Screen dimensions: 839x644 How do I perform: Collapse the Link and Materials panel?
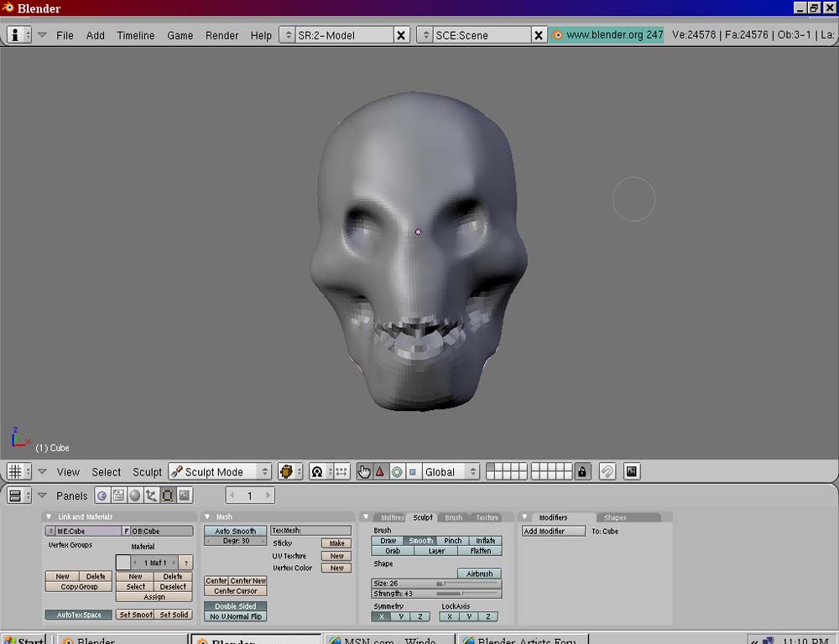49,517
